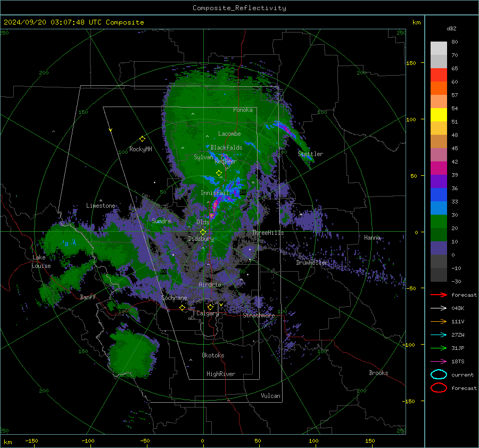Click the HighRiver label
479x448 pixels.
point(221,374)
